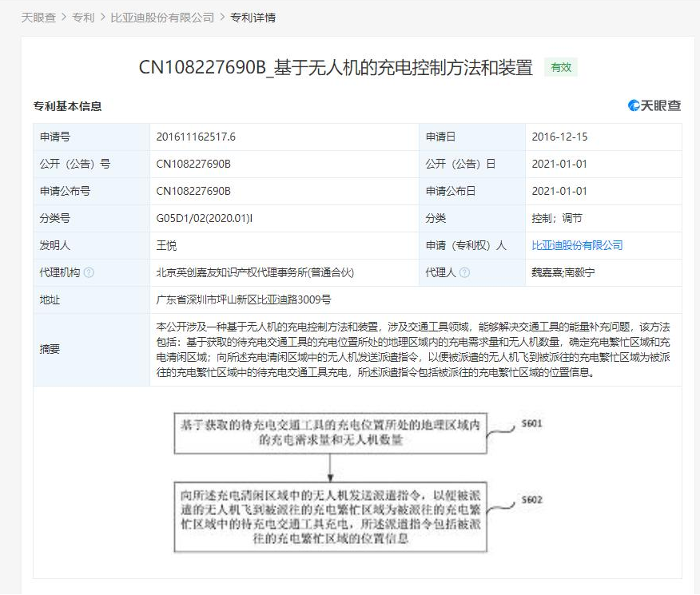
Task: Click the help icon beside 代理机构
Action: pyautogui.click(x=89, y=272)
